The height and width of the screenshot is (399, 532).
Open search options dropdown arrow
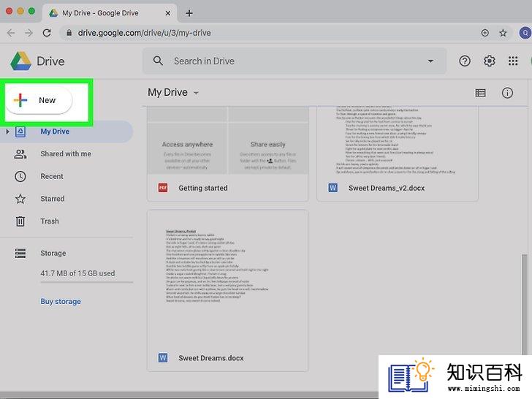(430, 61)
